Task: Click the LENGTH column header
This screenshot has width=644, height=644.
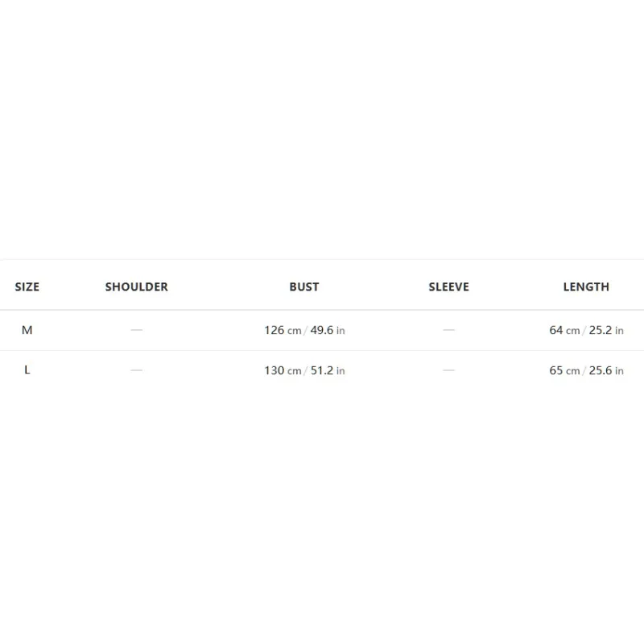Action: (586, 287)
